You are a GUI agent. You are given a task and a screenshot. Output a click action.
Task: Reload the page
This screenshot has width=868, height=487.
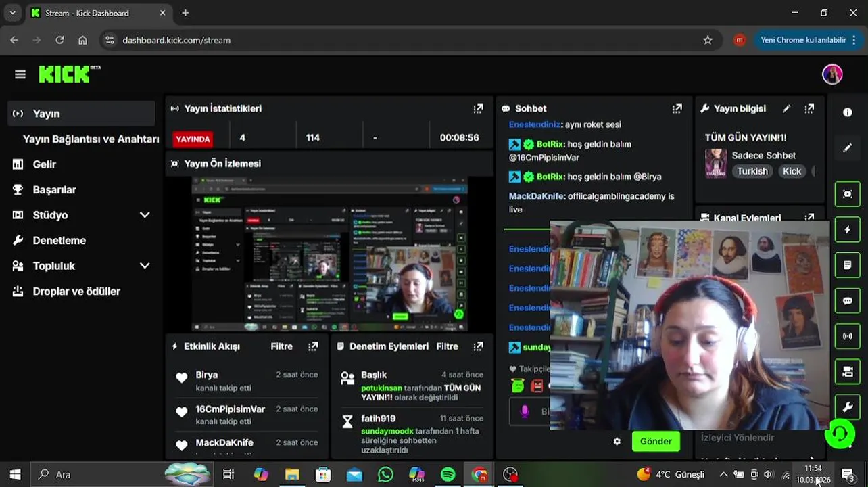pos(59,40)
